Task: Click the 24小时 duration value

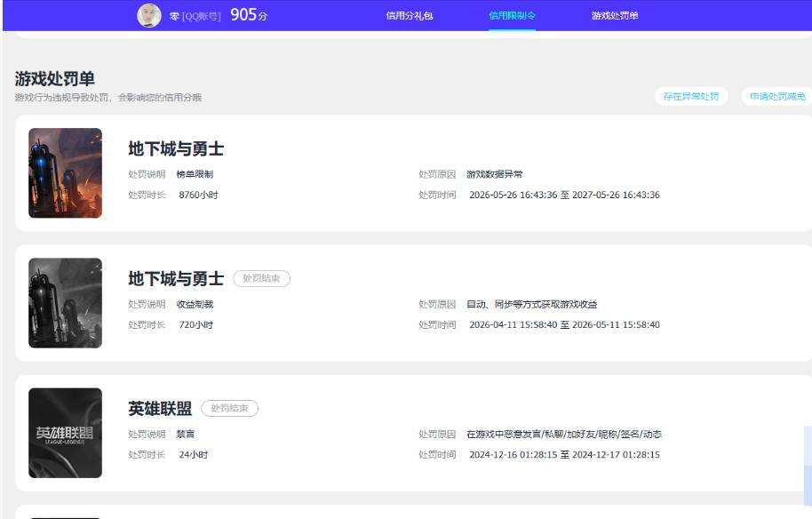Action: pyautogui.click(x=193, y=455)
